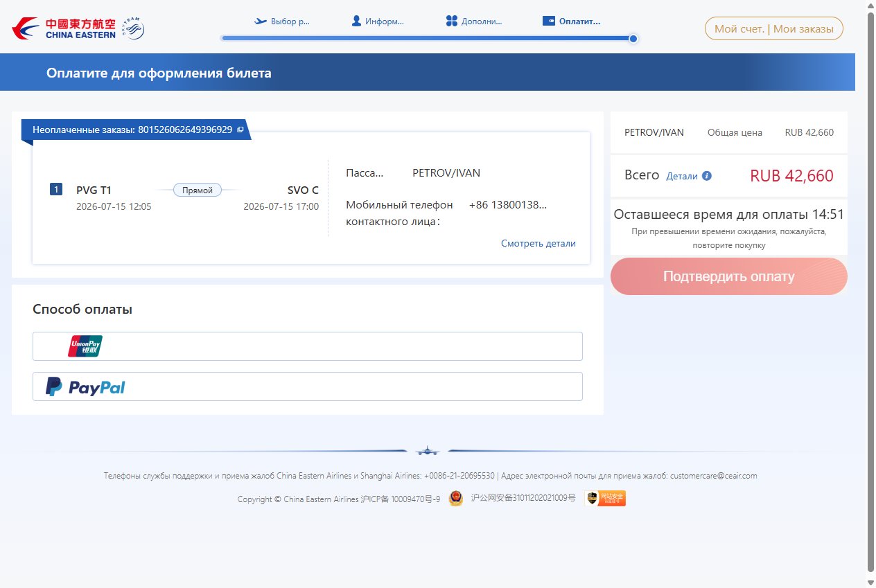Viewport: 876px width, 588px height.
Task: Click the PayPal logo
Action: click(85, 386)
